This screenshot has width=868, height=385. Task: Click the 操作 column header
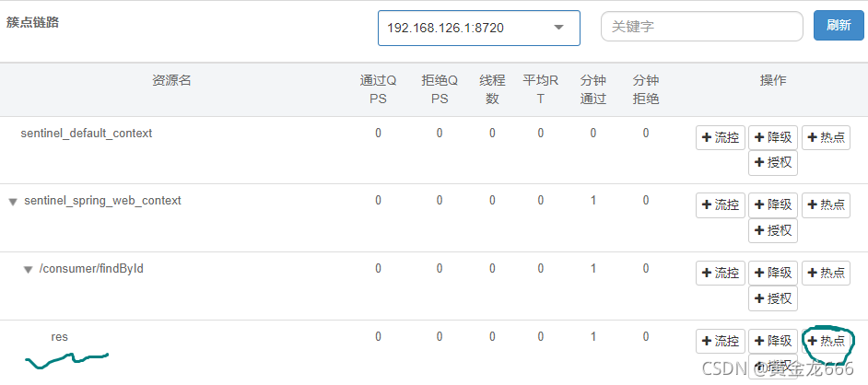(x=773, y=81)
